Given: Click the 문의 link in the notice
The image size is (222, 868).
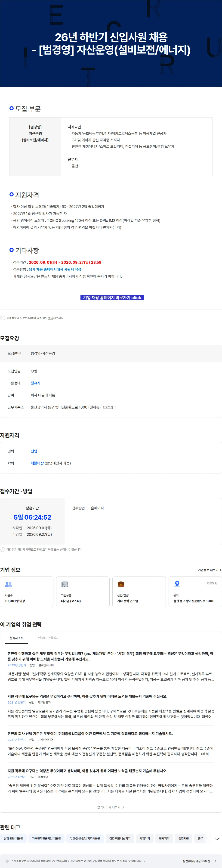Looking at the screenshot, I should [51, 318].
